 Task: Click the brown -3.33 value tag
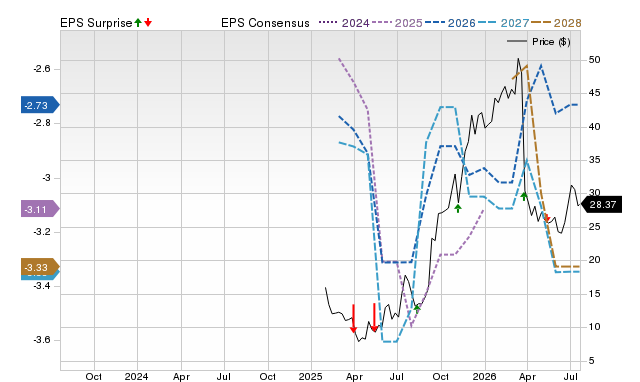click(x=40, y=267)
